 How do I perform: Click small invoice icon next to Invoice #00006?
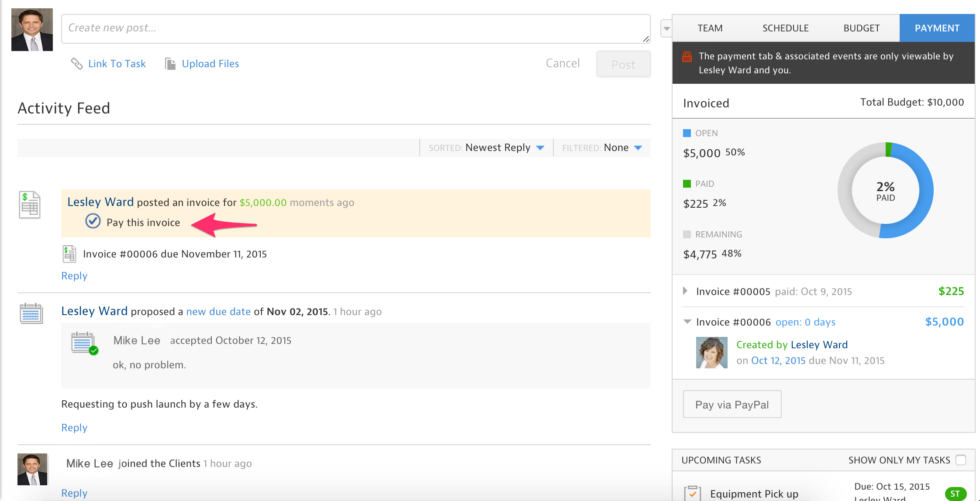(x=69, y=254)
